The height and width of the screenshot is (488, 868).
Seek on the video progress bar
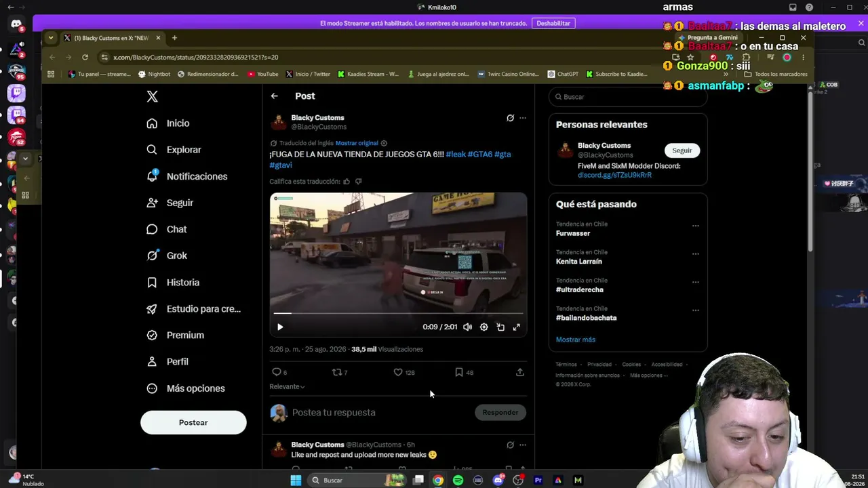coord(398,313)
